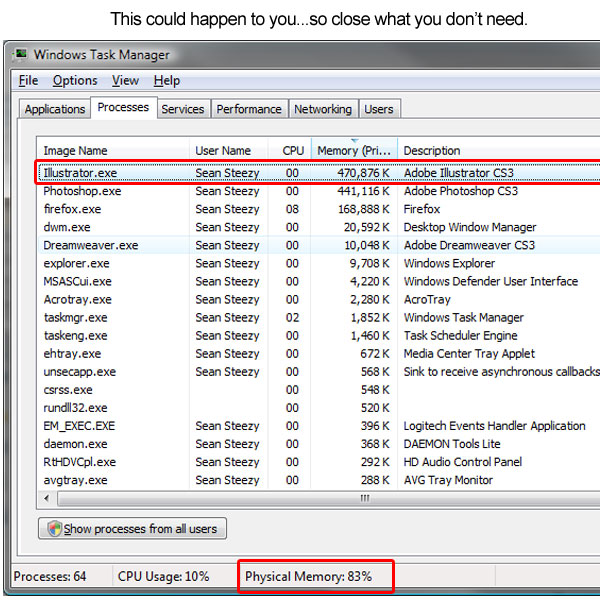The image size is (600, 600).
Task: Click the AVG Tray Monitor description
Action: [x=448, y=480]
